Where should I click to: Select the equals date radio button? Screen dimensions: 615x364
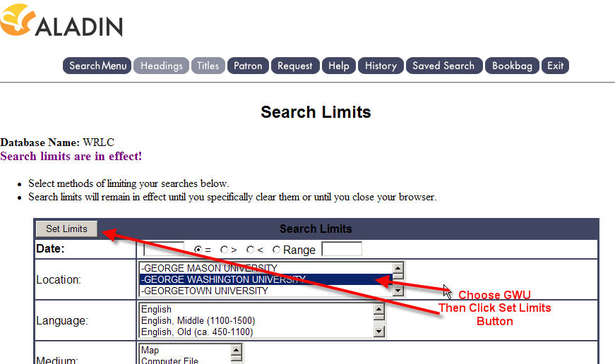tap(198, 250)
